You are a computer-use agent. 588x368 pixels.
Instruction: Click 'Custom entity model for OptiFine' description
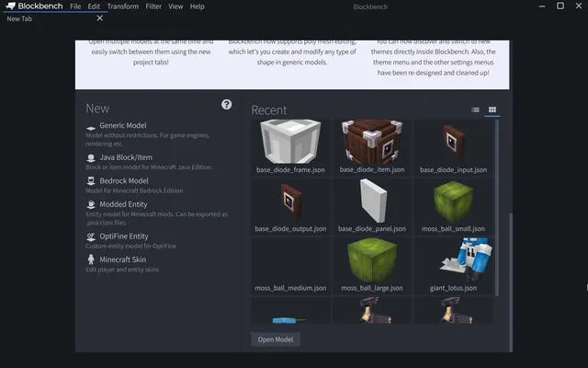[130, 247]
